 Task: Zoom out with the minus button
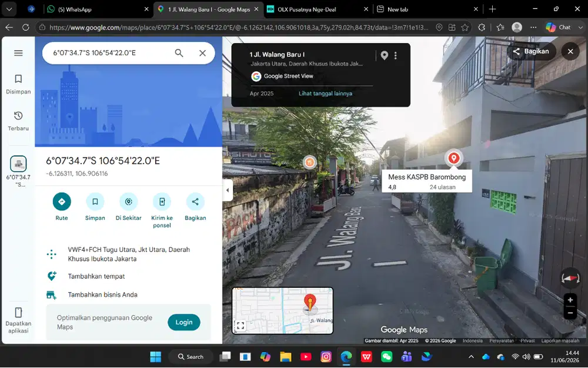click(570, 313)
